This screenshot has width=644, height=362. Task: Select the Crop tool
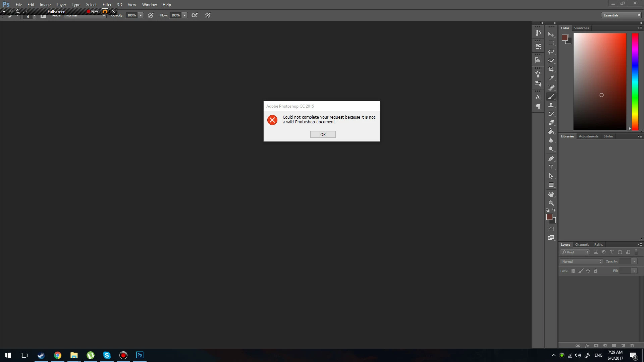(551, 69)
